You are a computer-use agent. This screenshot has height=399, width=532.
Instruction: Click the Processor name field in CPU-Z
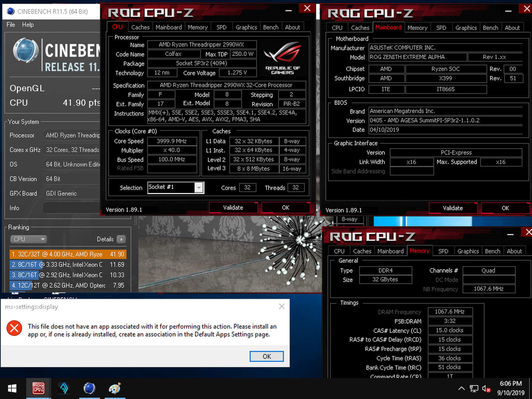(x=201, y=44)
